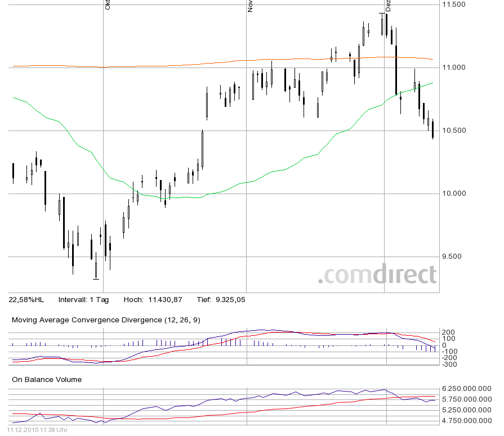
Task: Click the 200 label on MACD axis
Action: [x=449, y=332]
